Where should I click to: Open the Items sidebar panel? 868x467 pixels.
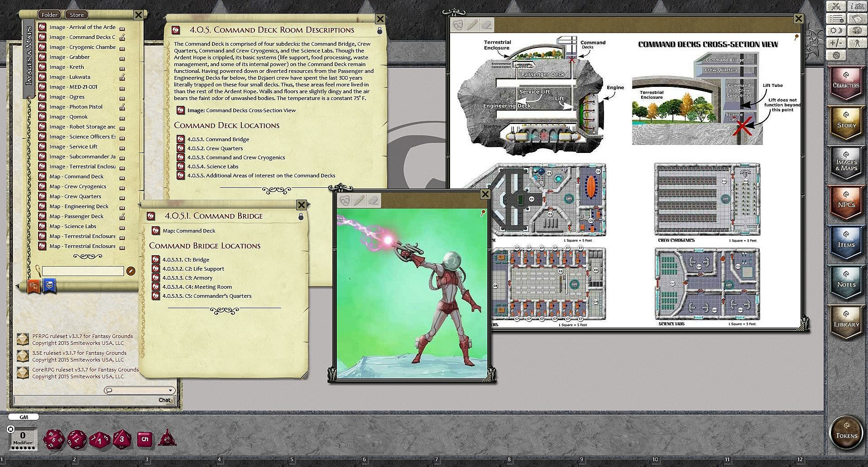846,243
